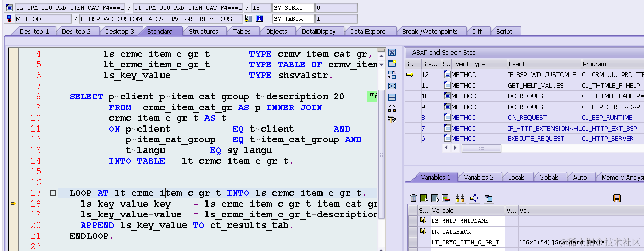Click the program icon at the top left

(x=9, y=8)
